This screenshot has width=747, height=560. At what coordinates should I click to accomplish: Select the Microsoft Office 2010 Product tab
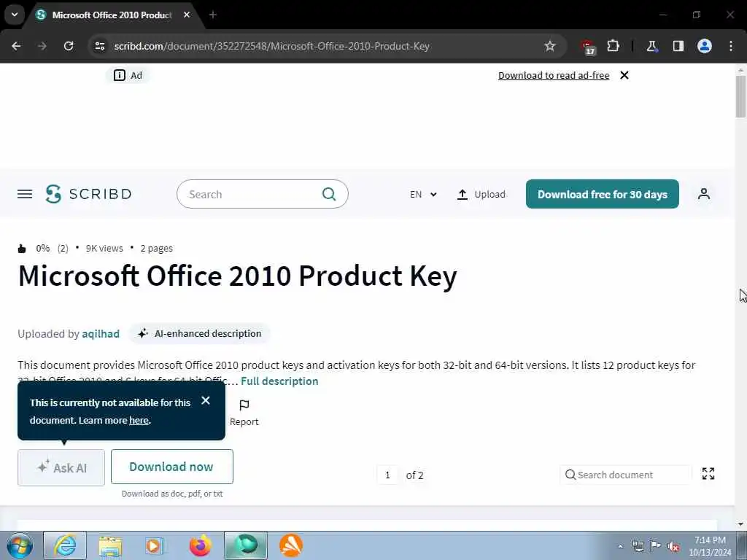[x=112, y=15]
